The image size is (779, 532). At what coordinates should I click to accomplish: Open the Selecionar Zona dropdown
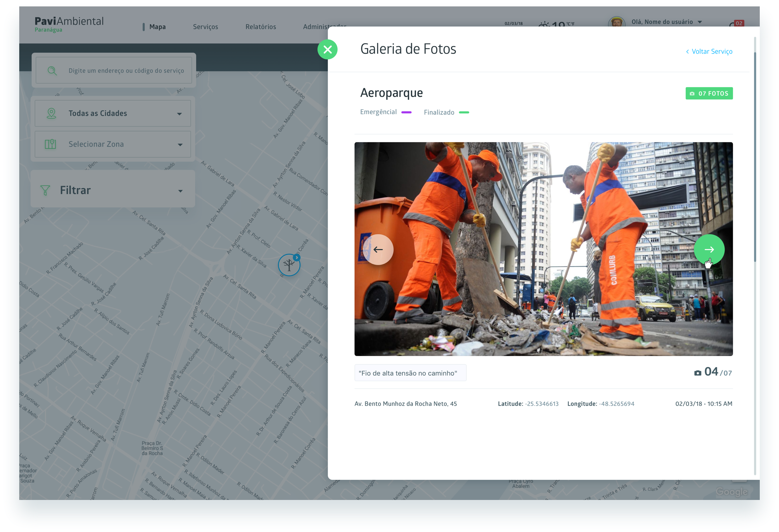point(113,144)
